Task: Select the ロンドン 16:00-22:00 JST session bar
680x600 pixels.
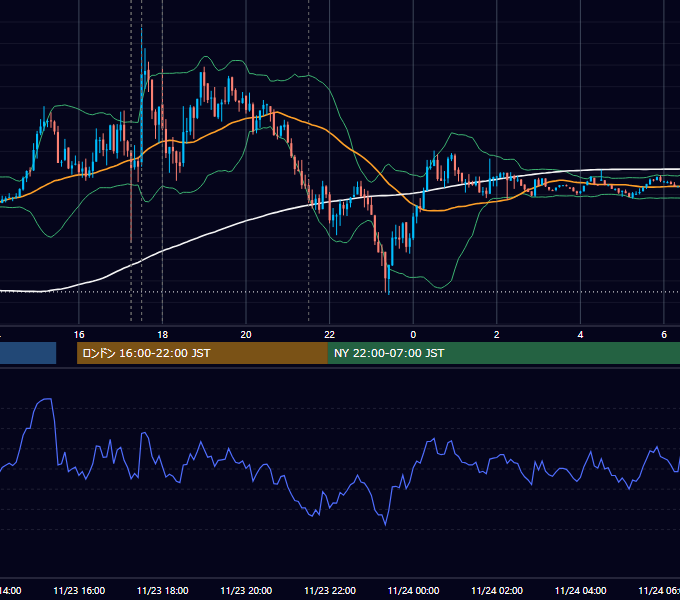Action: click(202, 353)
